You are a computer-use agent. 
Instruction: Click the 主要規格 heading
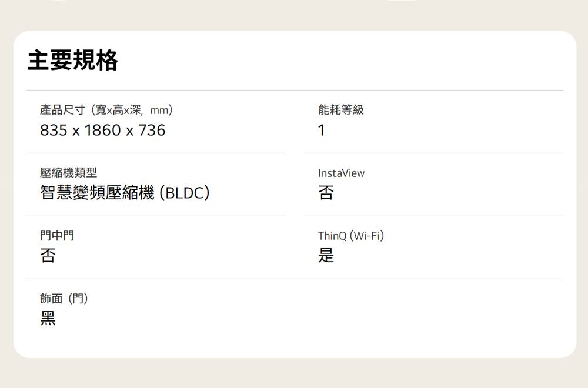[x=72, y=61]
